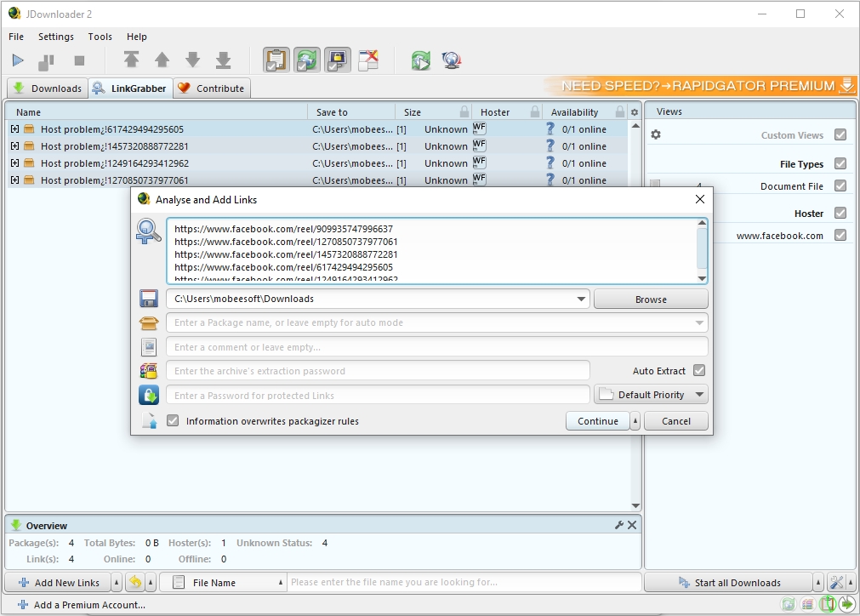860x616 pixels.
Task: Click inside the links text area
Action: tap(431, 251)
